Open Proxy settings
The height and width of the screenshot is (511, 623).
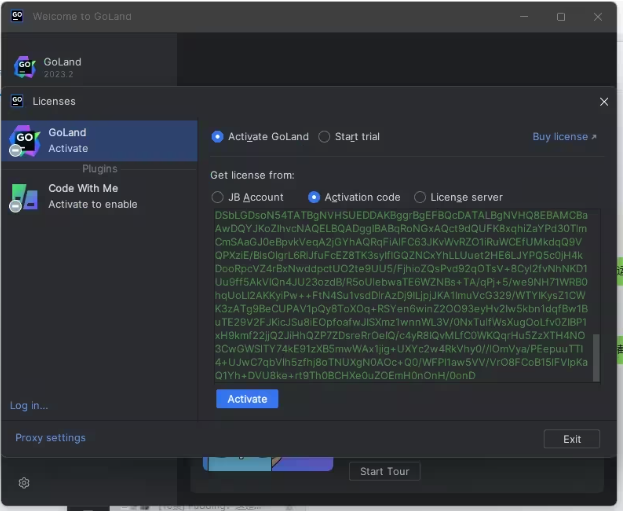click(x=50, y=438)
